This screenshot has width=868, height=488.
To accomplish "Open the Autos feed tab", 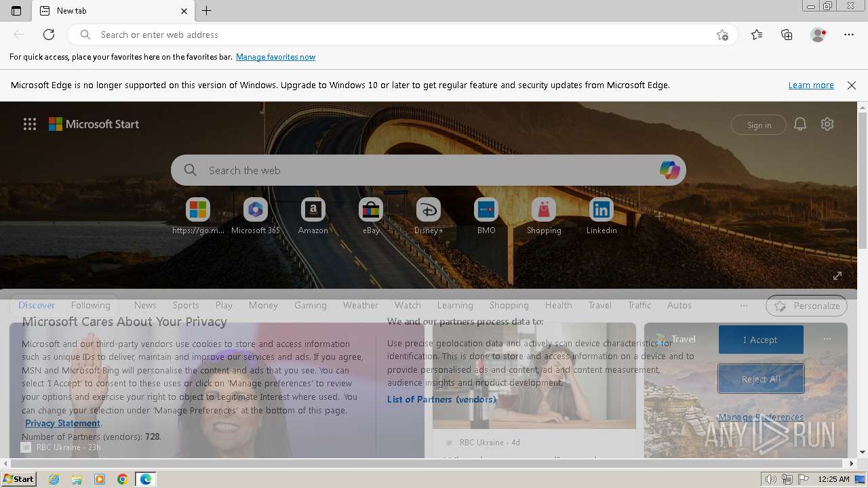I will pos(679,306).
